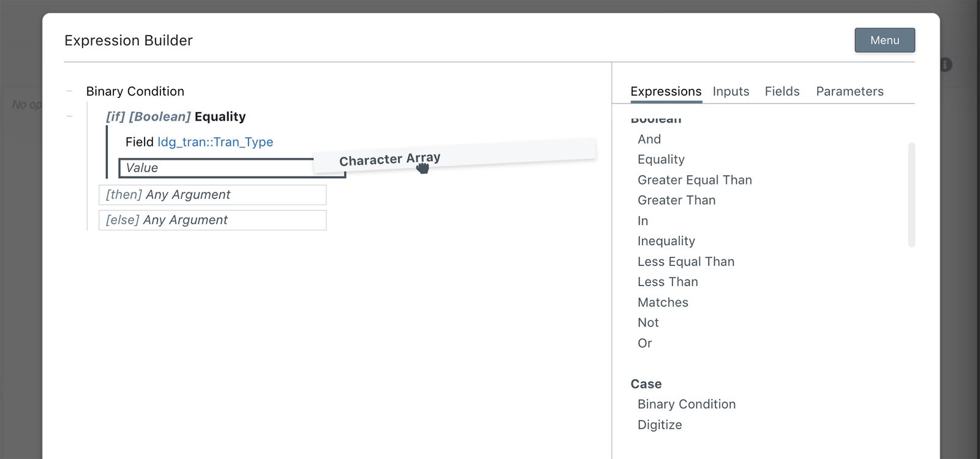Switch to the Parameters tab
Screen dimensions: 980x459
850,91
